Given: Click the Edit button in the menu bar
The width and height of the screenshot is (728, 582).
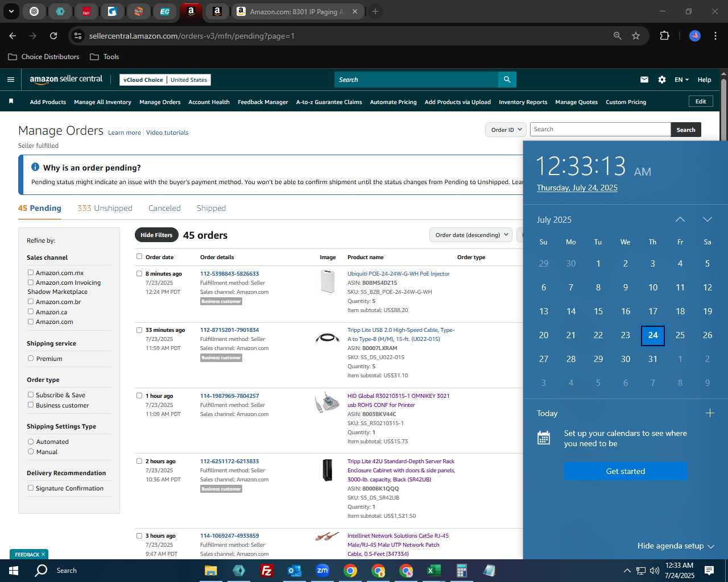Looking at the screenshot, I should [x=701, y=101].
